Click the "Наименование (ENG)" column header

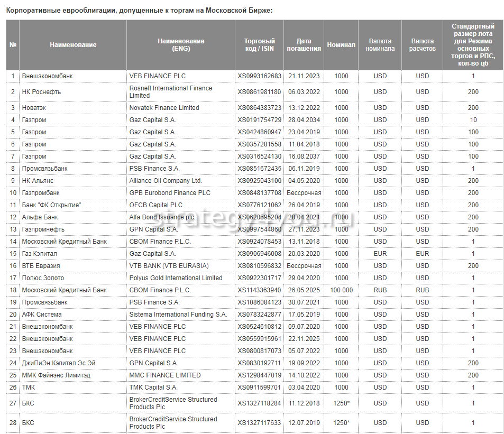coord(181,45)
